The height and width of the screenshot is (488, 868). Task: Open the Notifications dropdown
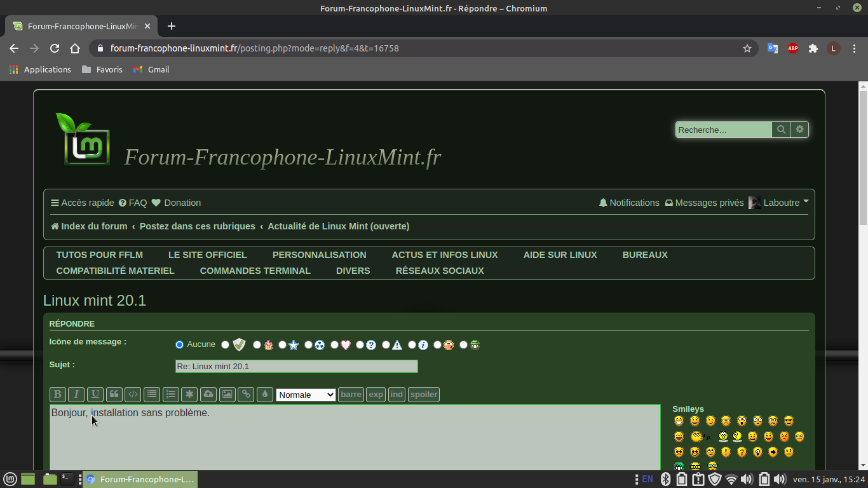coord(629,203)
